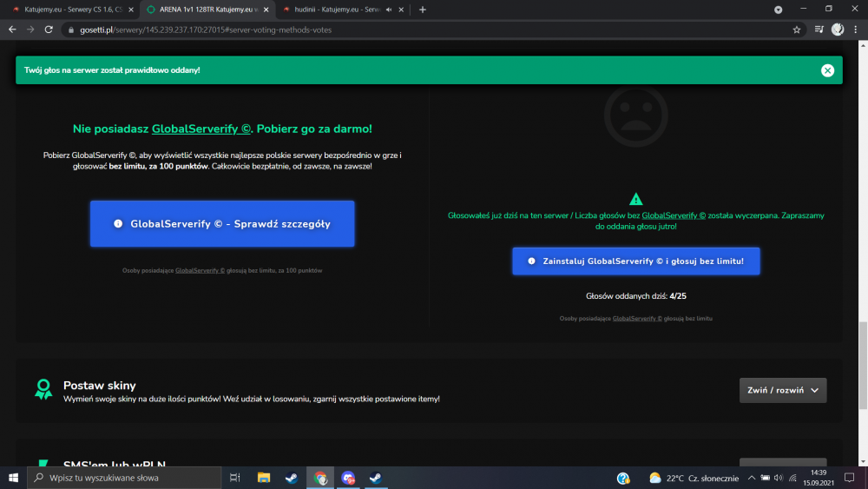Open GlobalServerify link under blue details button
Screen dimensions: 868x489
[x=200, y=270]
